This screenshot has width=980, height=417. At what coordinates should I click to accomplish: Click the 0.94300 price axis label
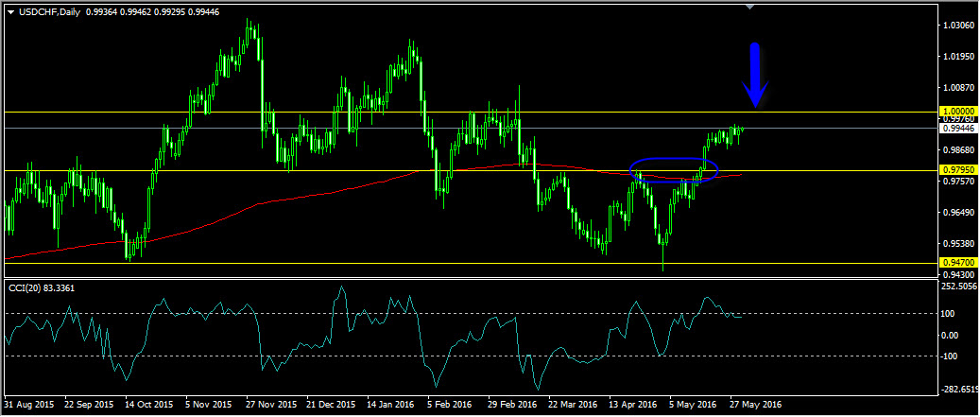click(959, 274)
